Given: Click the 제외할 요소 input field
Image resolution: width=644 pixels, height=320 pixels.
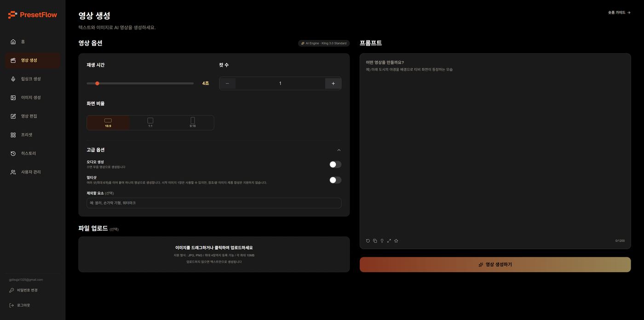Looking at the screenshot, I should tap(214, 203).
